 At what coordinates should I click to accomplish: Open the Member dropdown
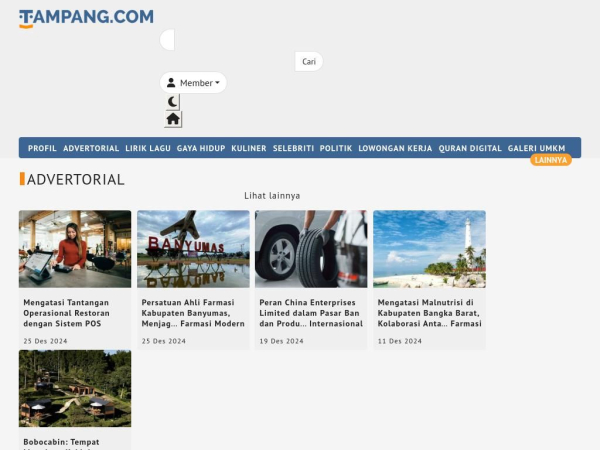point(193,83)
